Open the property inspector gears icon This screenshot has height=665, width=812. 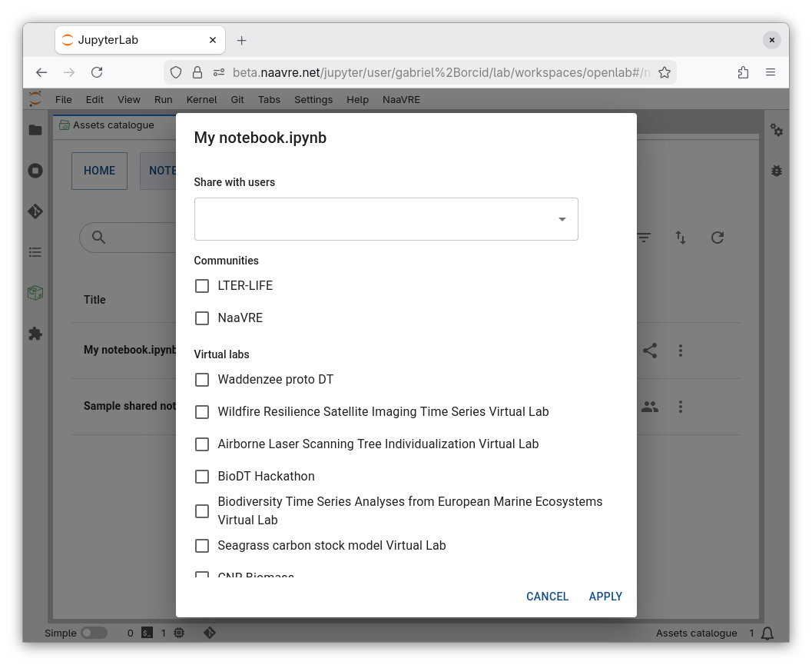pyautogui.click(x=777, y=130)
